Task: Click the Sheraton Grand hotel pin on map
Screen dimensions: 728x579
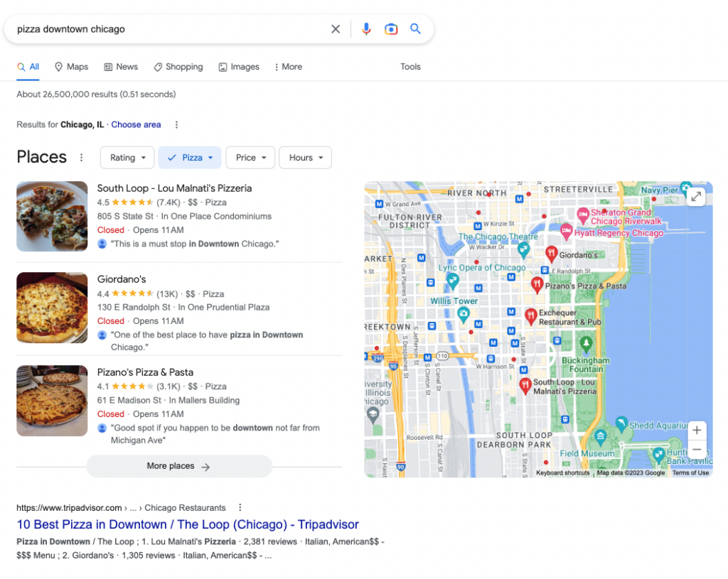Action: click(583, 215)
